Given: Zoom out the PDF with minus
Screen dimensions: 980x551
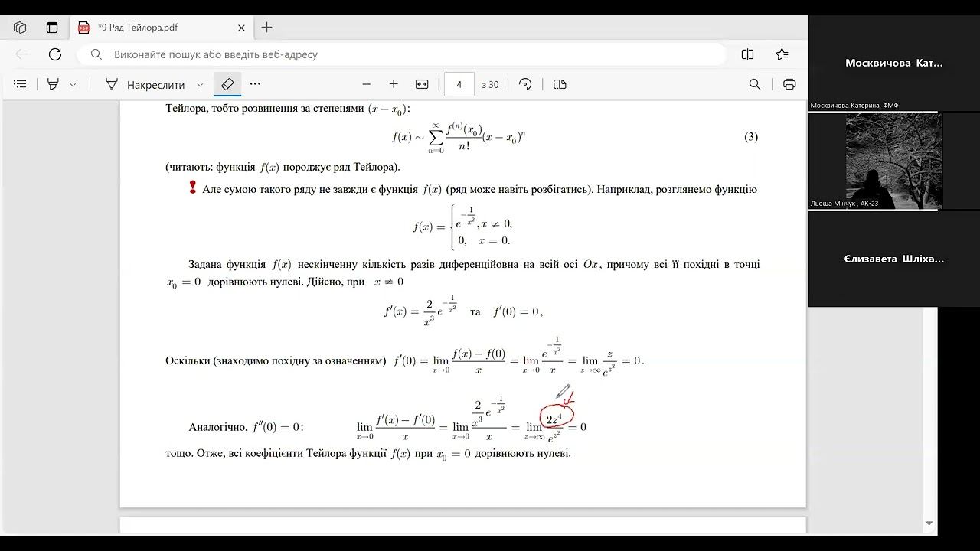Looking at the screenshot, I should [x=366, y=84].
